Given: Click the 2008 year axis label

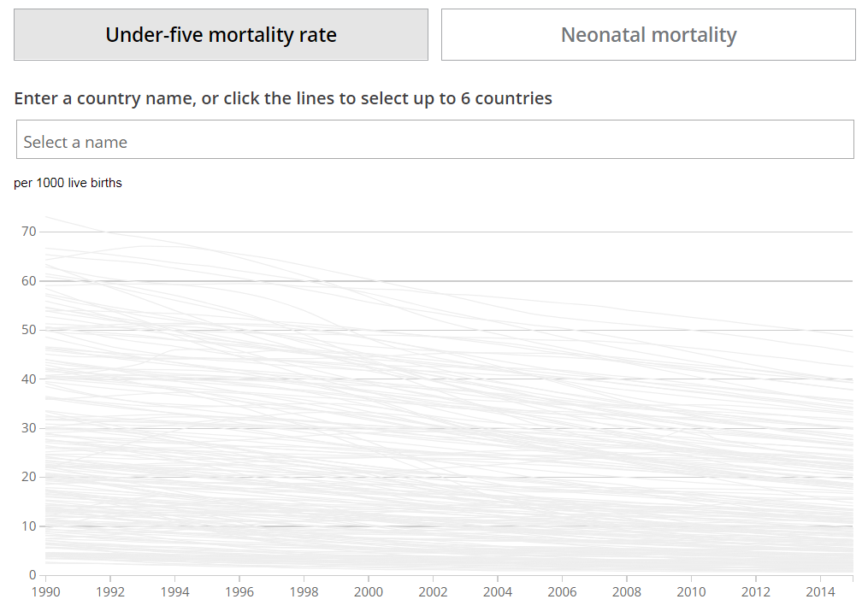Looking at the screenshot, I should coord(627,591).
